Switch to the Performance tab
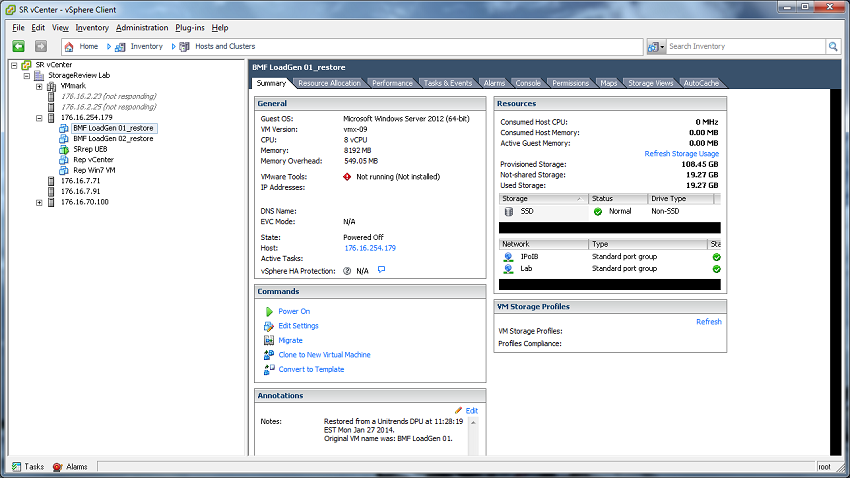 pos(392,83)
